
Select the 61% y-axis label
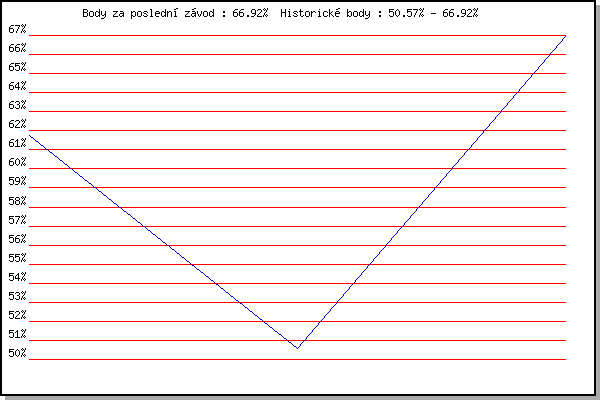17,143
